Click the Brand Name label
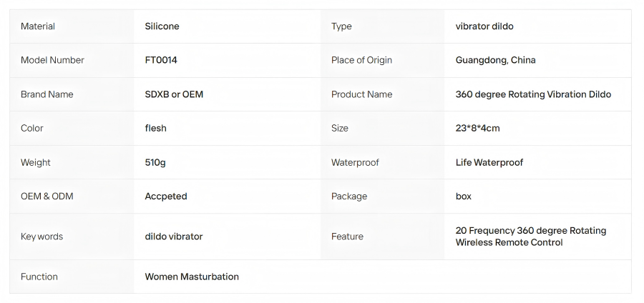The height and width of the screenshot is (303, 644). click(x=47, y=94)
